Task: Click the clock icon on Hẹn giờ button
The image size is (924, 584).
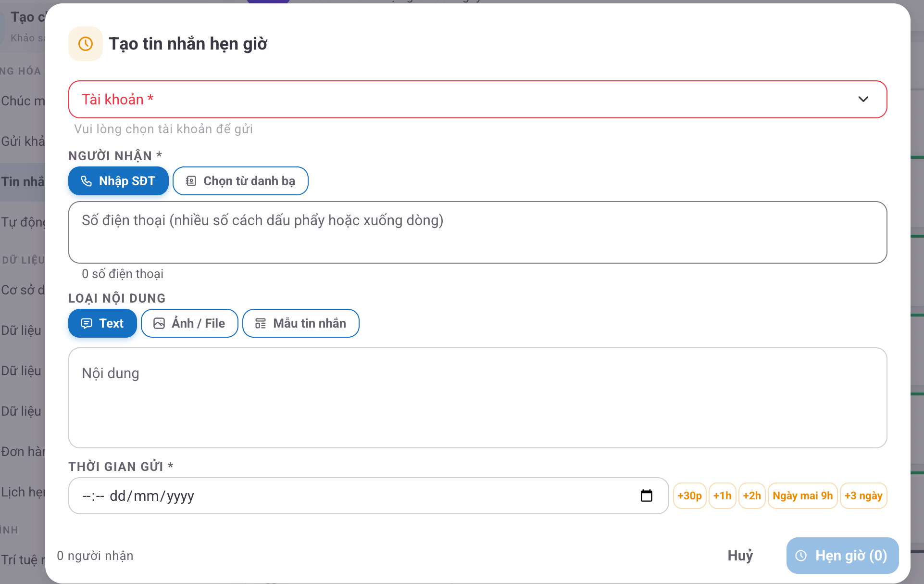Action: pos(801,556)
